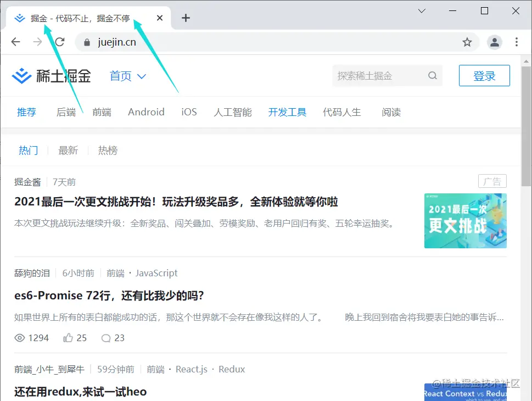
Task: Select the 推荐 category
Action: click(x=26, y=112)
